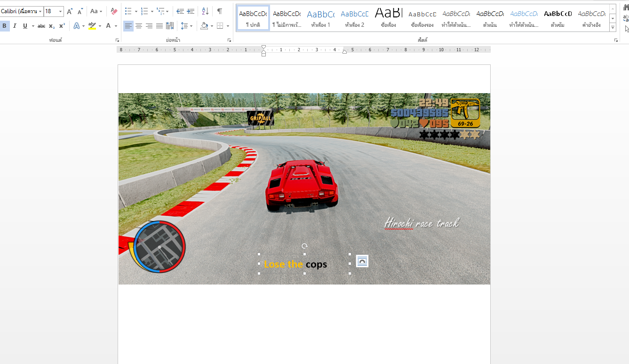Apply multilevel list

[x=160, y=11]
